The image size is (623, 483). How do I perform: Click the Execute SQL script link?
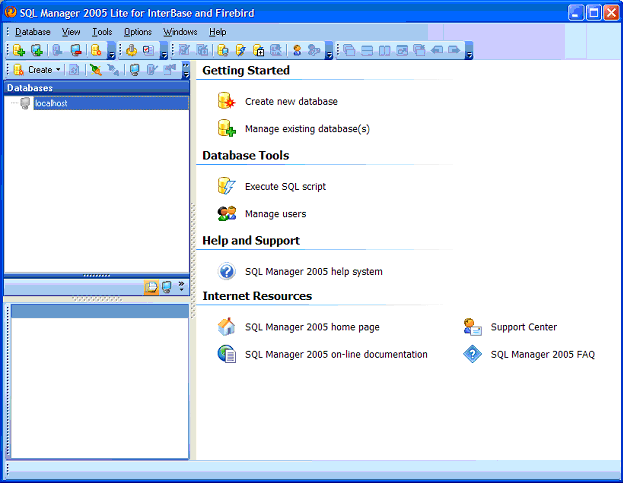[285, 186]
